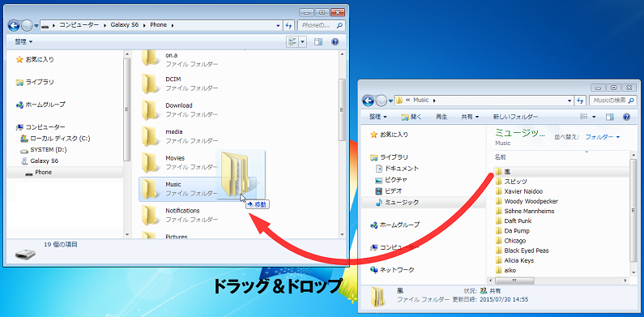Click search box in Phone window
Viewport: 644px width, 317px height.
click(x=322, y=25)
